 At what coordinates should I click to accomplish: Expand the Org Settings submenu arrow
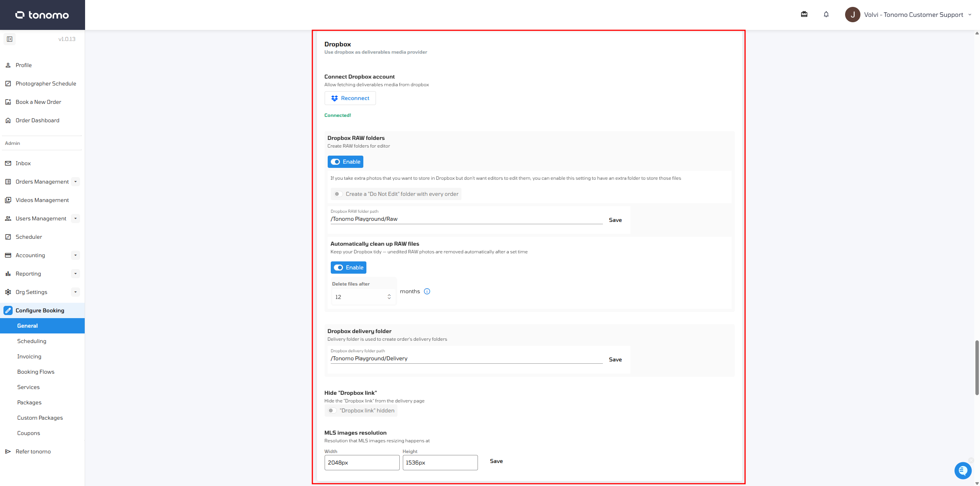click(76, 292)
